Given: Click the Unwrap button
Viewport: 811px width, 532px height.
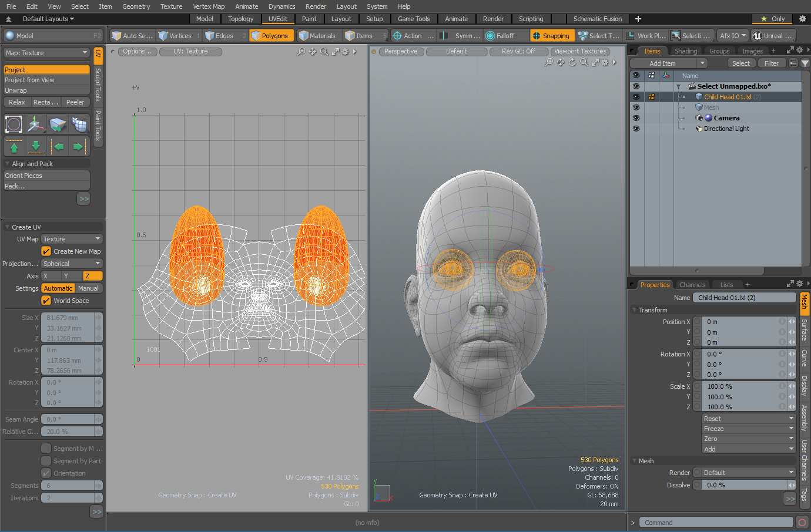Looking at the screenshot, I should [x=46, y=90].
